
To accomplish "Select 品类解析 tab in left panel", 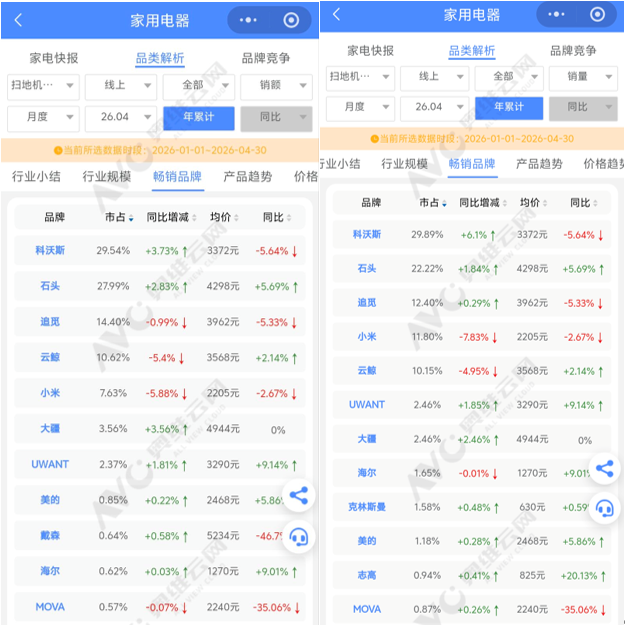I will point(159,58).
